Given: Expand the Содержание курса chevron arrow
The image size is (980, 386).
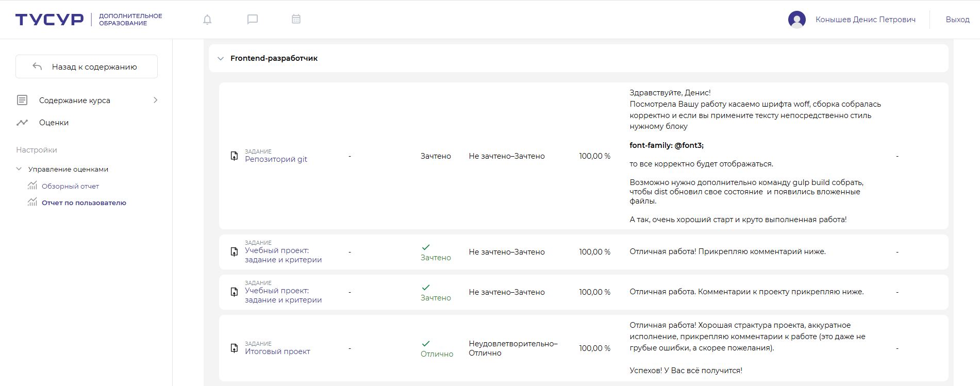Looking at the screenshot, I should coord(155,100).
